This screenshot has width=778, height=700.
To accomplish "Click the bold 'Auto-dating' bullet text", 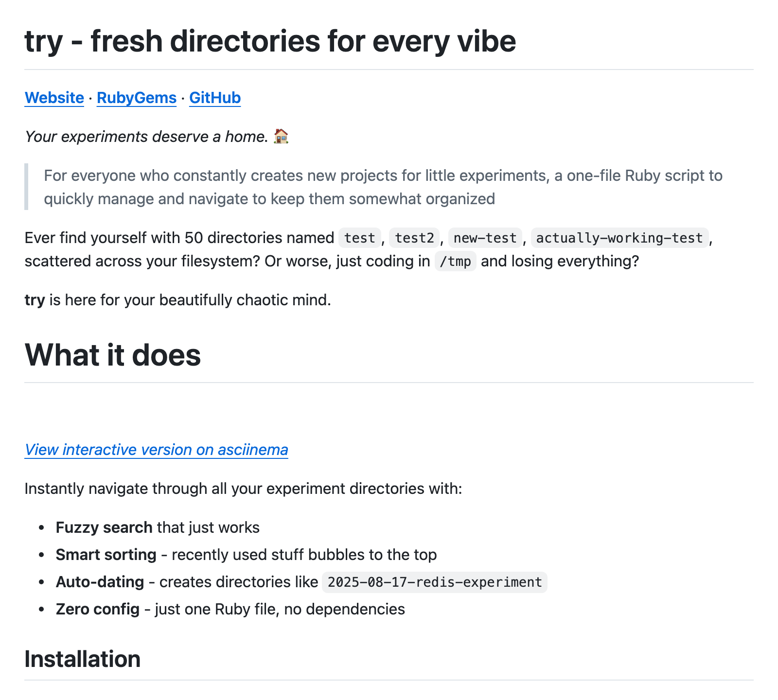I will click(100, 582).
